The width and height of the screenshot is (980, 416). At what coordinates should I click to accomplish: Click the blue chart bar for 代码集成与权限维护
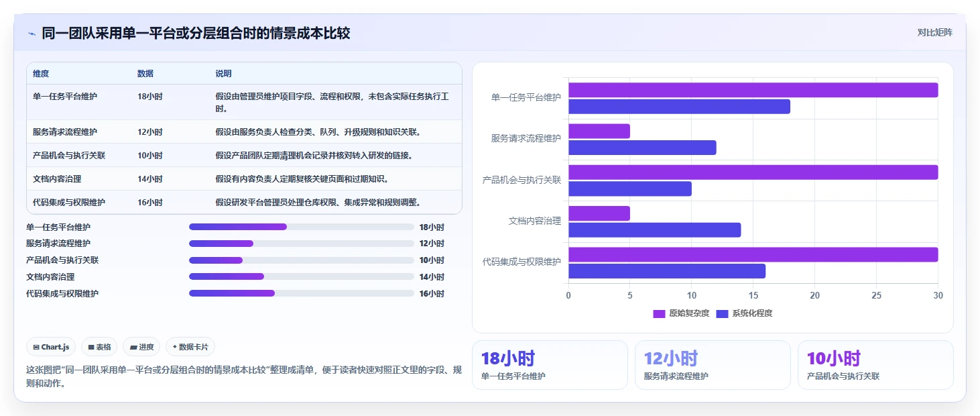tap(667, 271)
